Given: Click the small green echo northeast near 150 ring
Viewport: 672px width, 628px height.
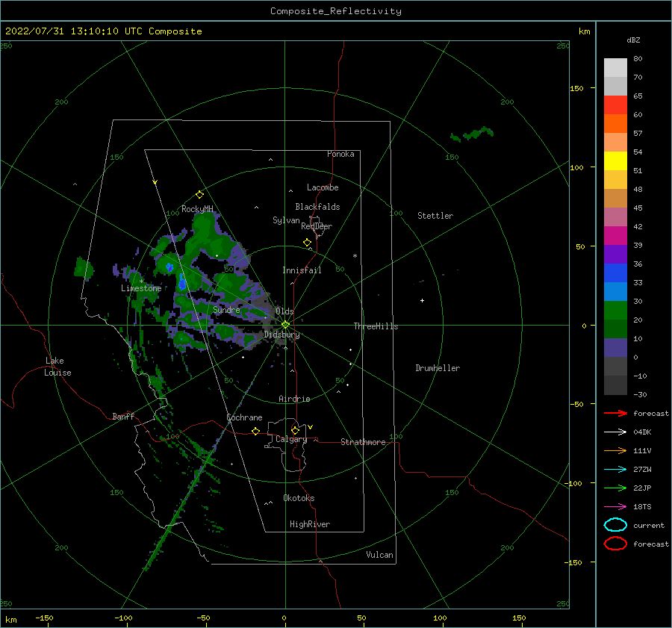Looking at the screenshot, I should [x=473, y=134].
